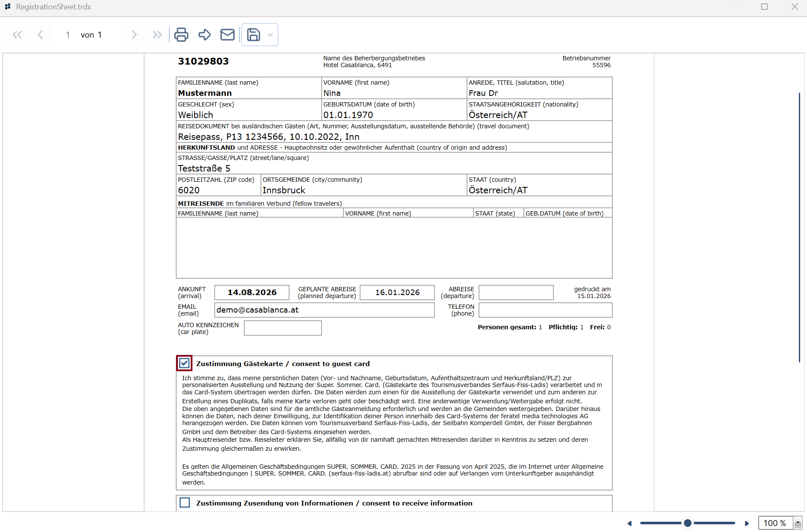Click the export arrow icon
Viewport: 807px width, 532px height.
point(204,35)
